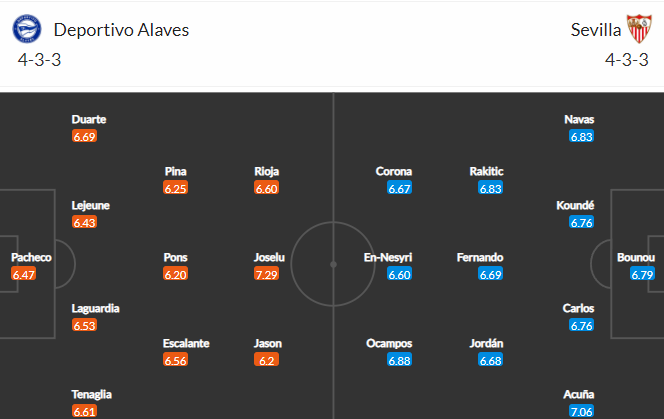Select Navas' 6.83 rating badge
The width and height of the screenshot is (664, 419).
tap(581, 136)
